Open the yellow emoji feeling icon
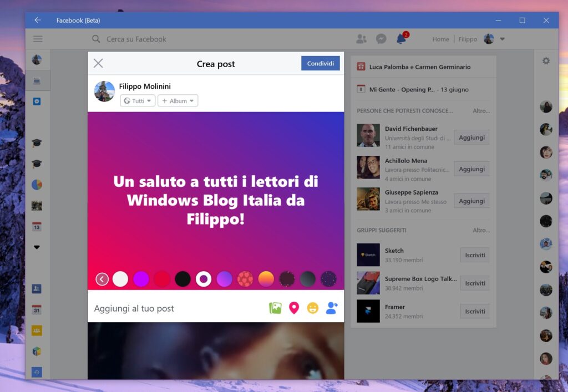 point(313,308)
